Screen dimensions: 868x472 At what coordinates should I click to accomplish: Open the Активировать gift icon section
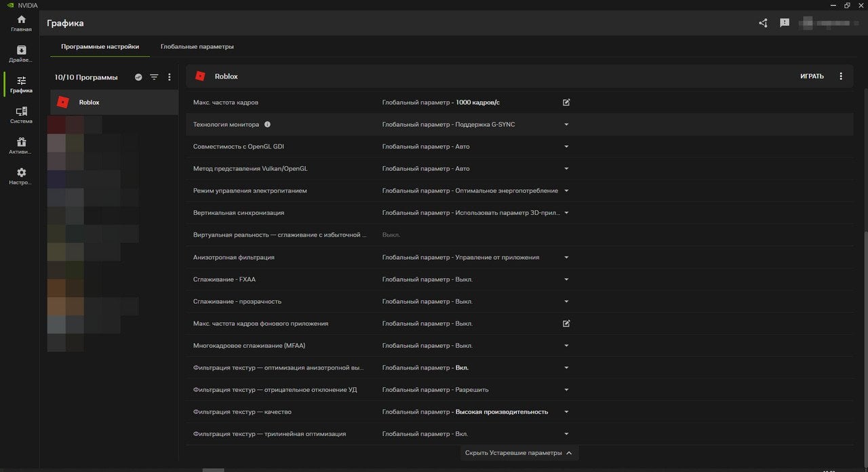pos(21,146)
